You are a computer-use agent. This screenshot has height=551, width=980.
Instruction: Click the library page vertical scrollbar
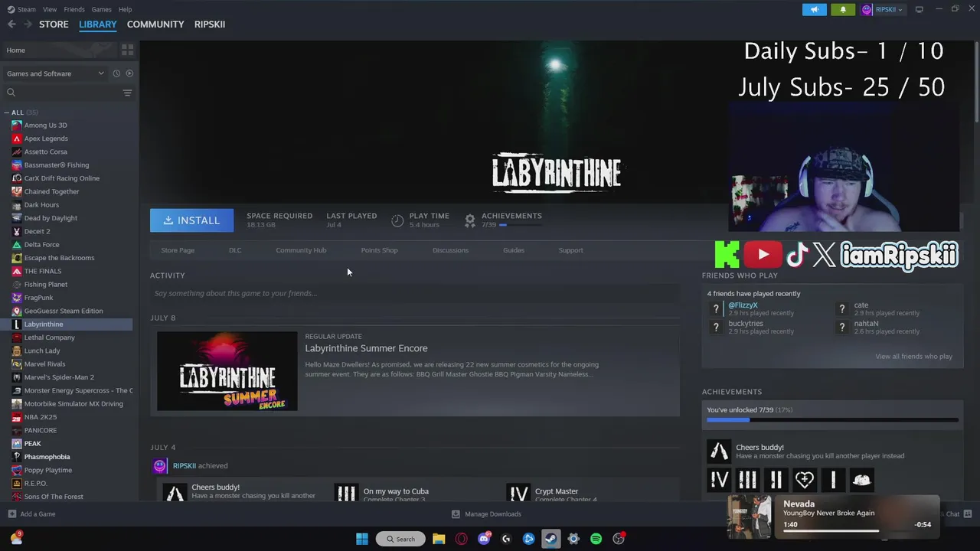tap(976, 80)
